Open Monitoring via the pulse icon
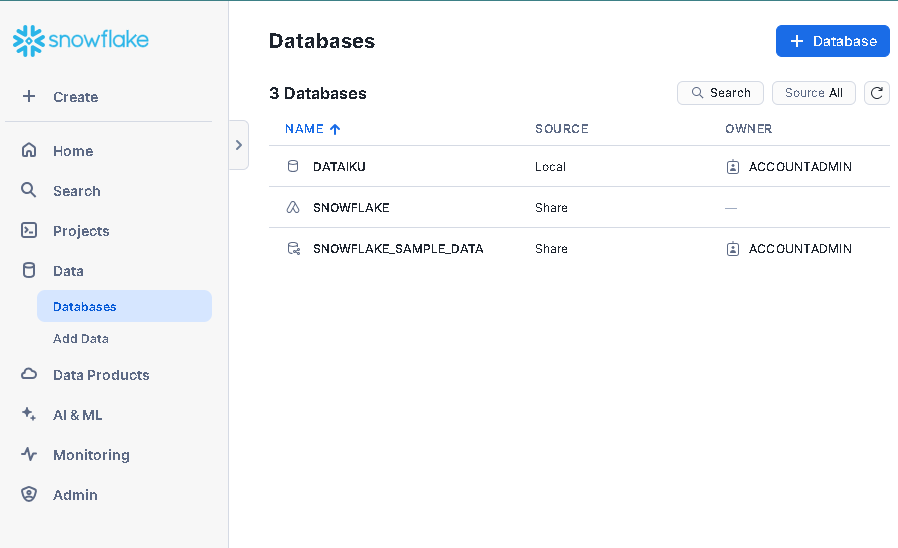This screenshot has height=548, width=898. pyautogui.click(x=29, y=455)
